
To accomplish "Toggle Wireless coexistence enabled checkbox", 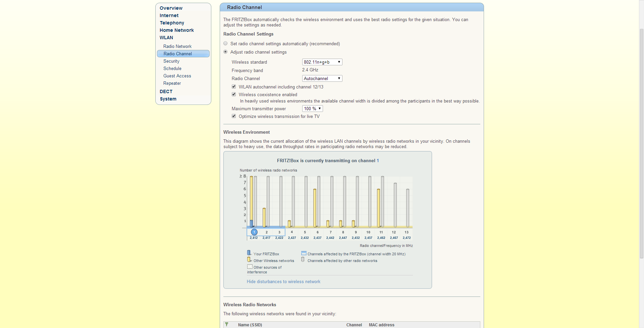I will point(234,94).
